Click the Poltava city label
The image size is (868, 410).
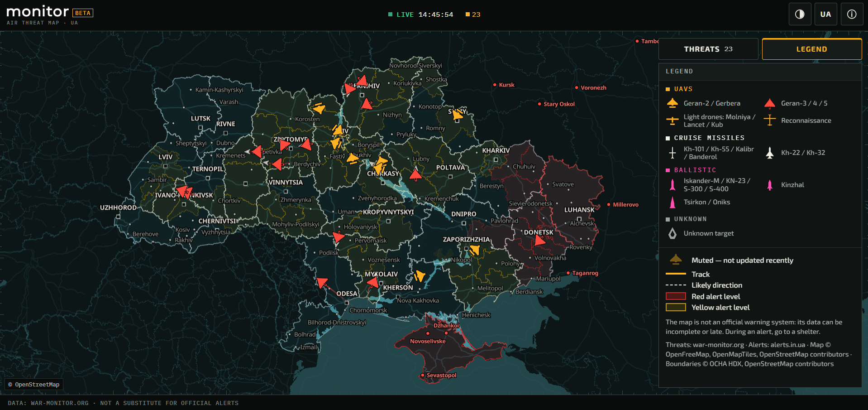pos(450,168)
